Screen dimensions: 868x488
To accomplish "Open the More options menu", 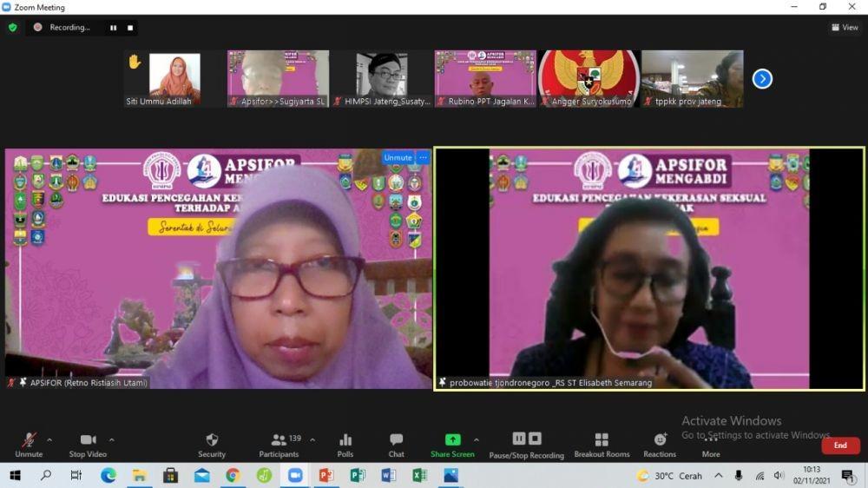I will pos(711,445).
